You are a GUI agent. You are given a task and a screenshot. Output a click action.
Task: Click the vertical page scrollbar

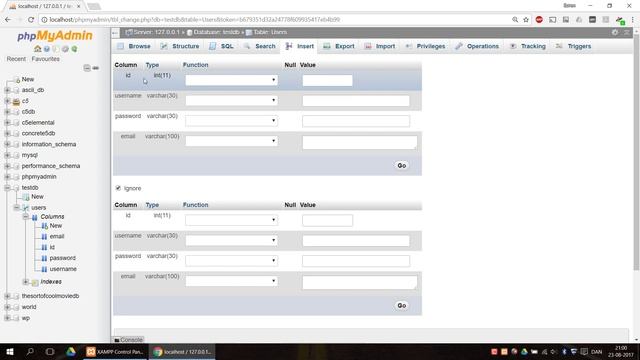(636, 151)
